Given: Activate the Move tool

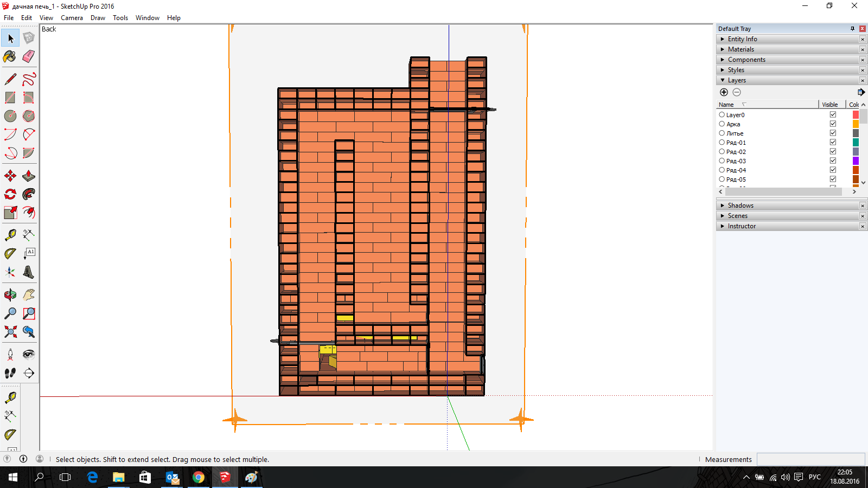Looking at the screenshot, I should point(10,176).
